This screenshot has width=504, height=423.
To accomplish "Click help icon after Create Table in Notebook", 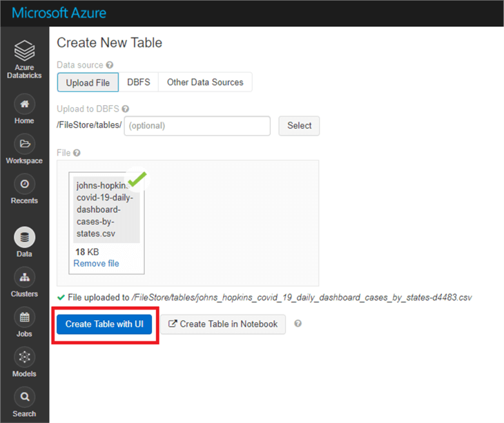I will click(x=298, y=323).
